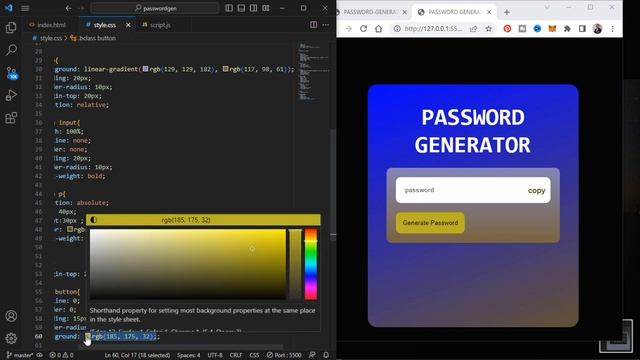Viewport: 640px width, 360px height.
Task: Open errors and warnings in status bar
Action: (61, 355)
